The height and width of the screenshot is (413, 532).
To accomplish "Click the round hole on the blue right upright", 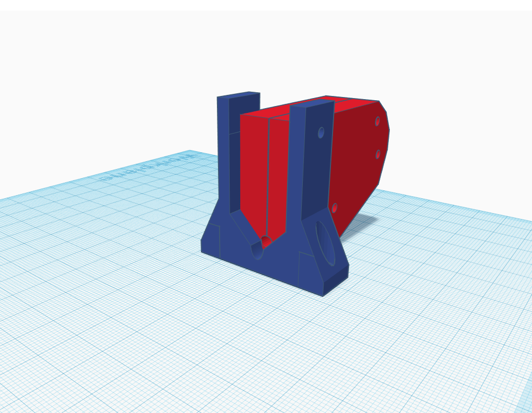I will (x=321, y=133).
